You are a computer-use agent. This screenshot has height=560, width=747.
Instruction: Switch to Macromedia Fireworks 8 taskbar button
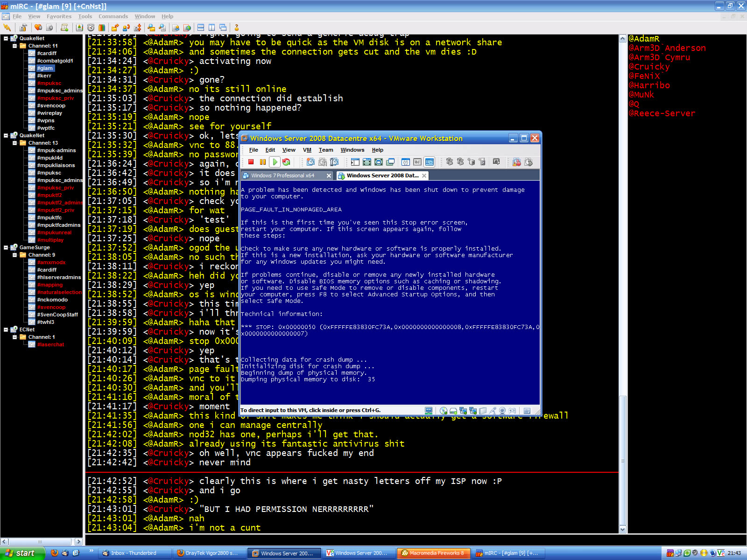[x=433, y=553]
